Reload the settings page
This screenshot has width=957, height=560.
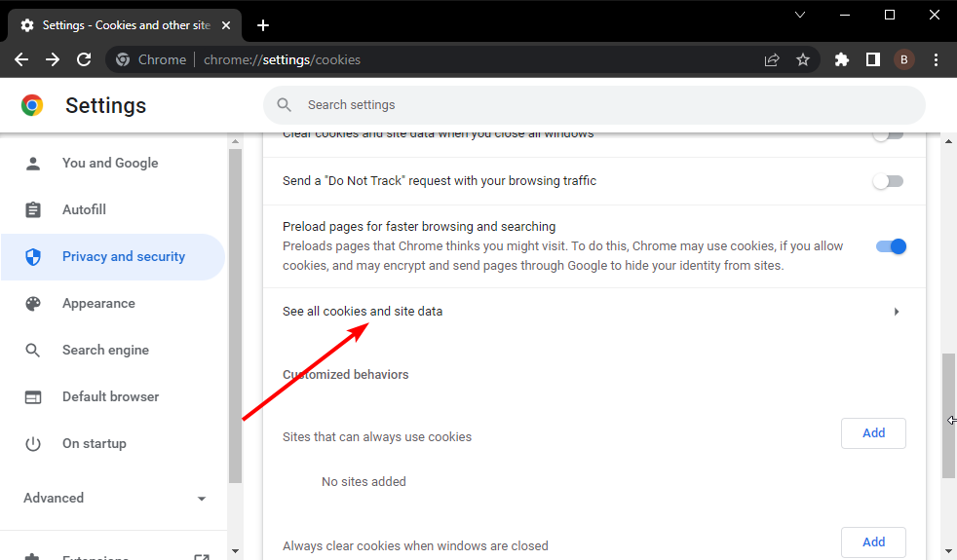point(84,59)
